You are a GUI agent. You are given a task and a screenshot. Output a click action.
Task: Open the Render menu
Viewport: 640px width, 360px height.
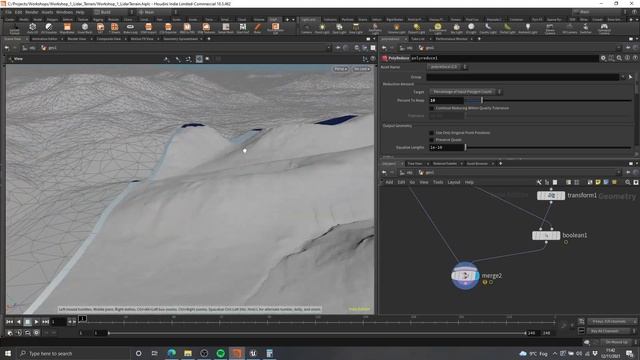point(32,12)
